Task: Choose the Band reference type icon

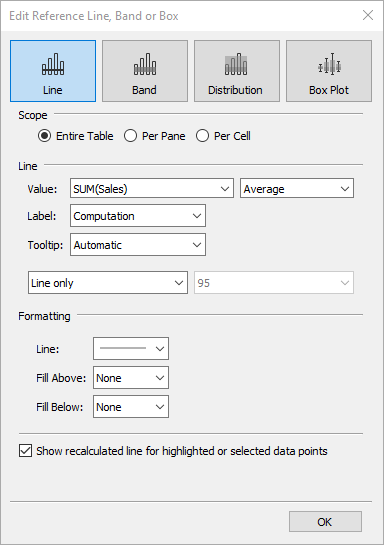Action: [x=145, y=64]
